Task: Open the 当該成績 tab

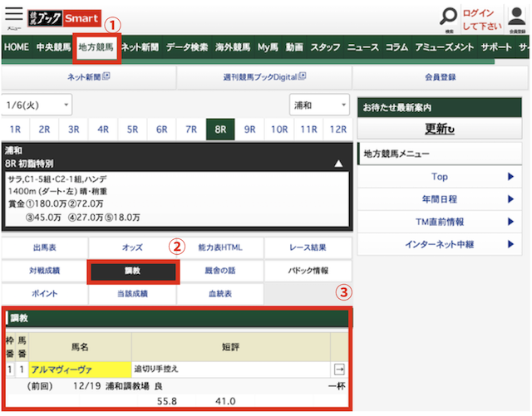Action: [132, 294]
